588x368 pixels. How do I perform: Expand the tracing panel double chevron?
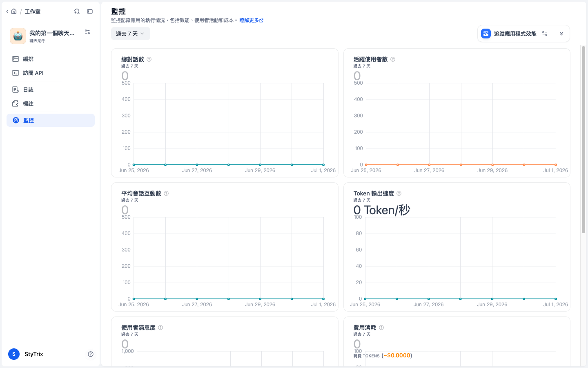pos(561,34)
